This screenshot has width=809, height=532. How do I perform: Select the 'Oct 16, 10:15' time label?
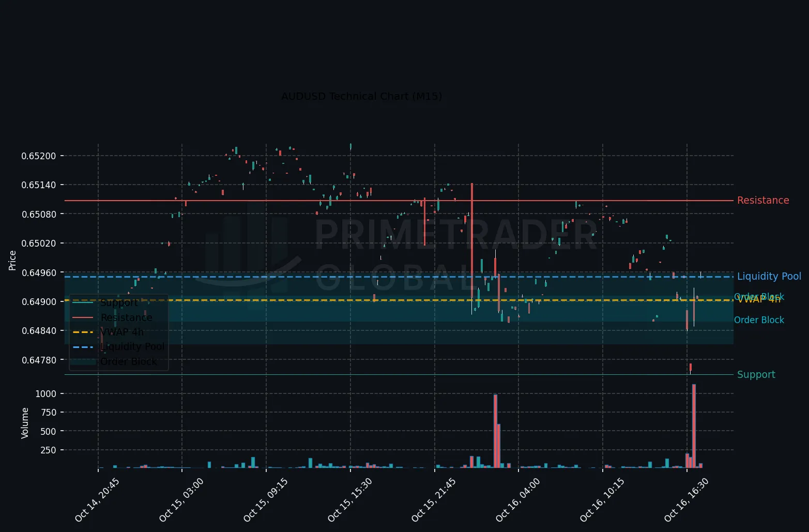[602, 500]
